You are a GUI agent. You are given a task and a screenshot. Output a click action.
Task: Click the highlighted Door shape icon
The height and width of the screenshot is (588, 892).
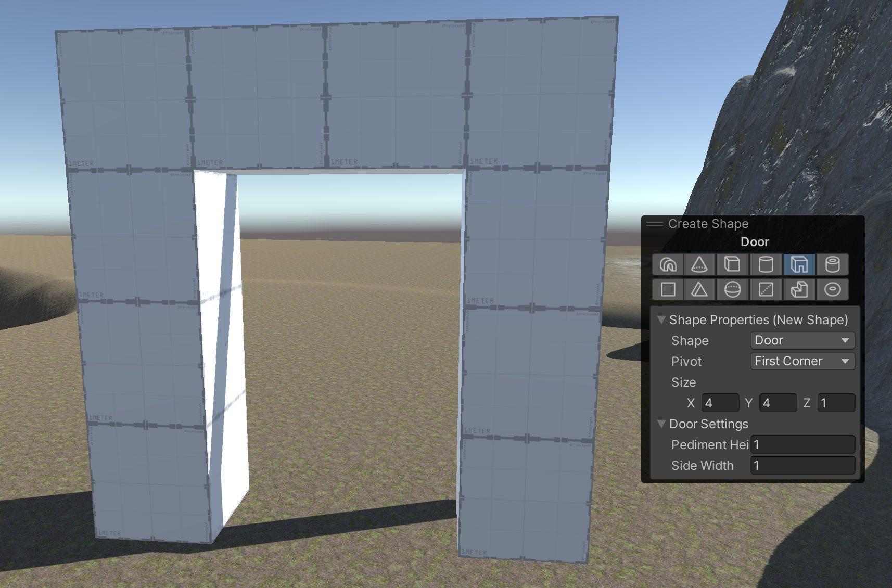(799, 264)
